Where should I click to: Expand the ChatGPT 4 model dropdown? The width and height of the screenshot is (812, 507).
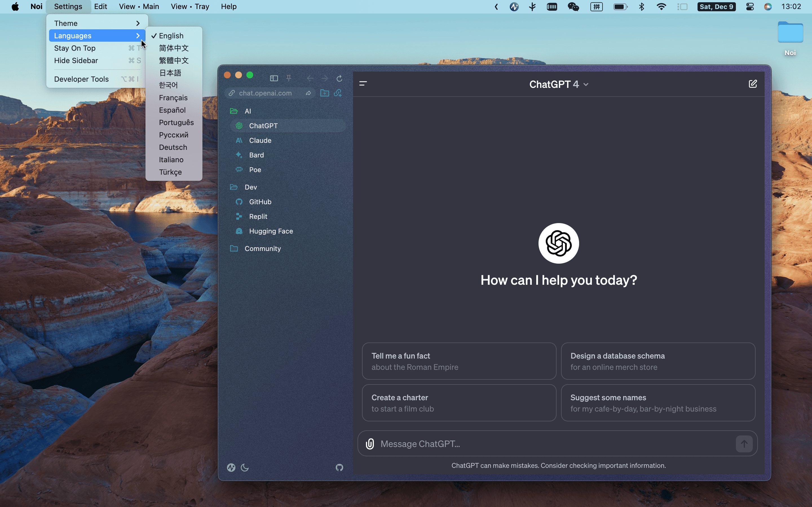(558, 84)
